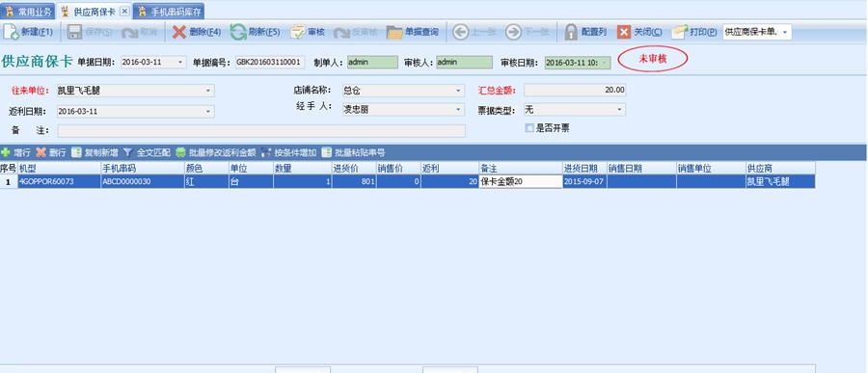Expand the 票据类型 dropdown

(619, 110)
